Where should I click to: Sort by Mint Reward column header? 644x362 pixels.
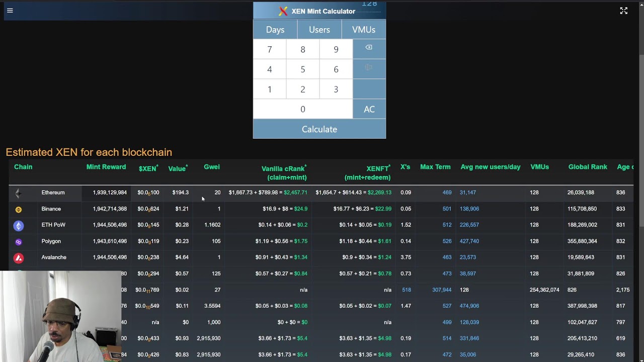click(x=106, y=167)
